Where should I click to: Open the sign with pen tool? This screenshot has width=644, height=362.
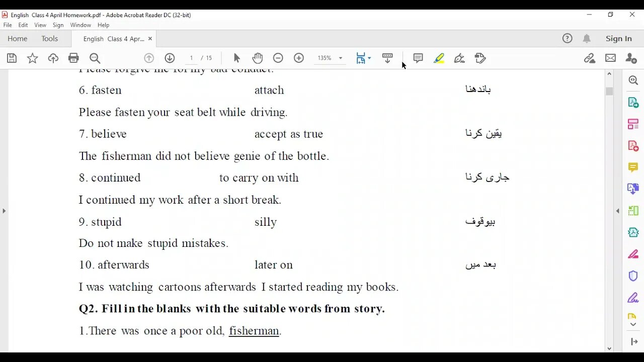coord(459,58)
